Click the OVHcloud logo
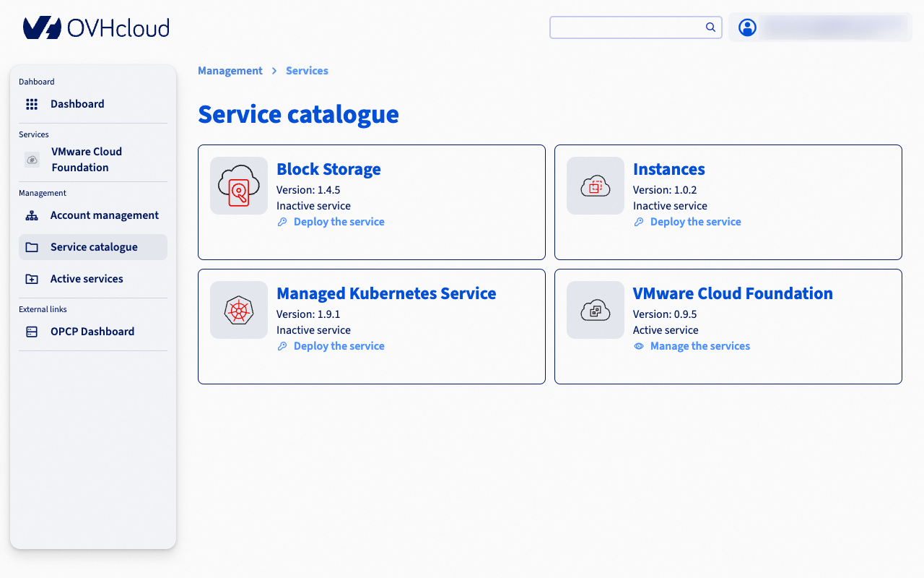This screenshot has width=924, height=578. coord(96,27)
